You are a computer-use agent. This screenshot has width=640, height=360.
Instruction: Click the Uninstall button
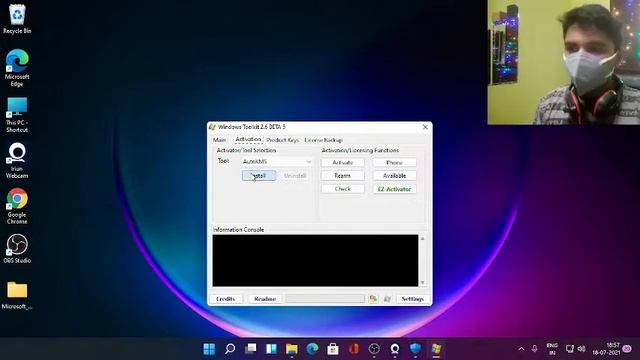tap(295, 176)
